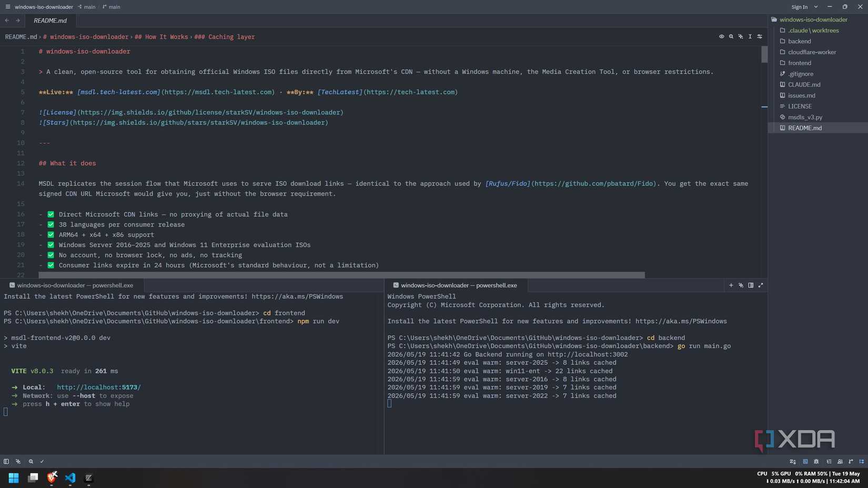Select README.md in the project panel

click(x=818, y=128)
